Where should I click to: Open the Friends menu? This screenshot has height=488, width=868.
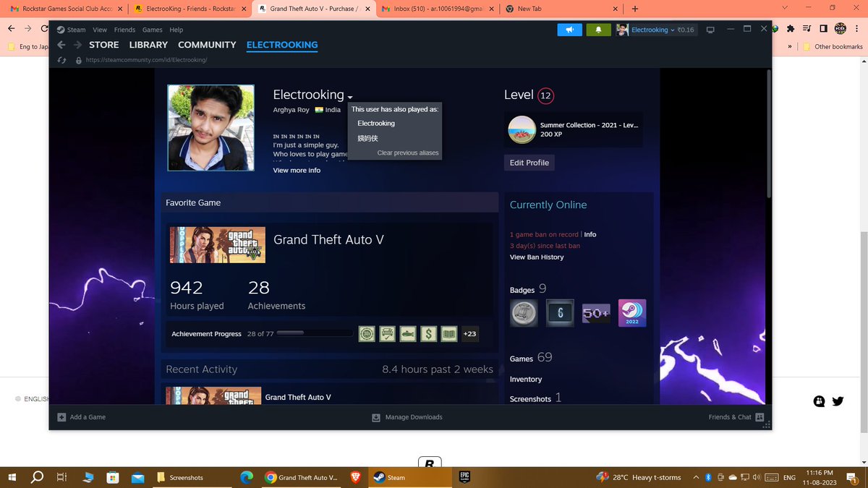(124, 30)
